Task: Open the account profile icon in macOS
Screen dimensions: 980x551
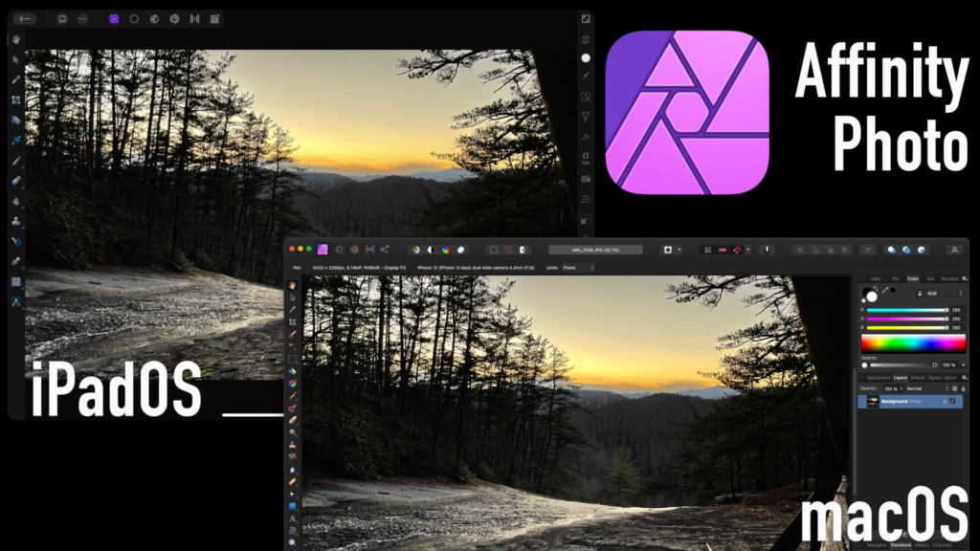Action: [x=954, y=250]
